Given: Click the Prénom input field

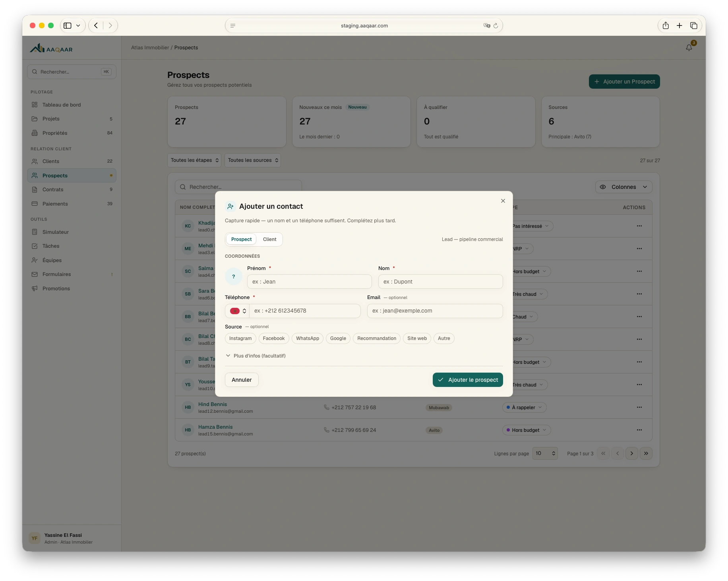Looking at the screenshot, I should [x=310, y=282].
